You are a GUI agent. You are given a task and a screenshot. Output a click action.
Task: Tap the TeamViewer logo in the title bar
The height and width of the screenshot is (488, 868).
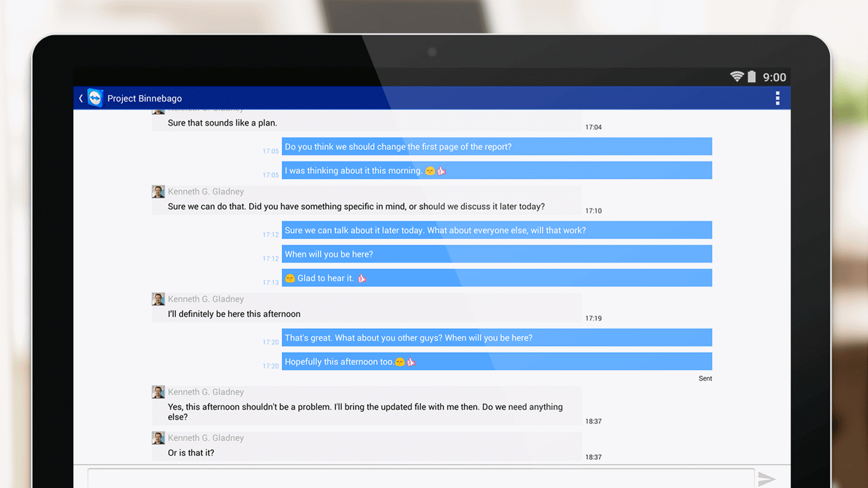click(95, 98)
